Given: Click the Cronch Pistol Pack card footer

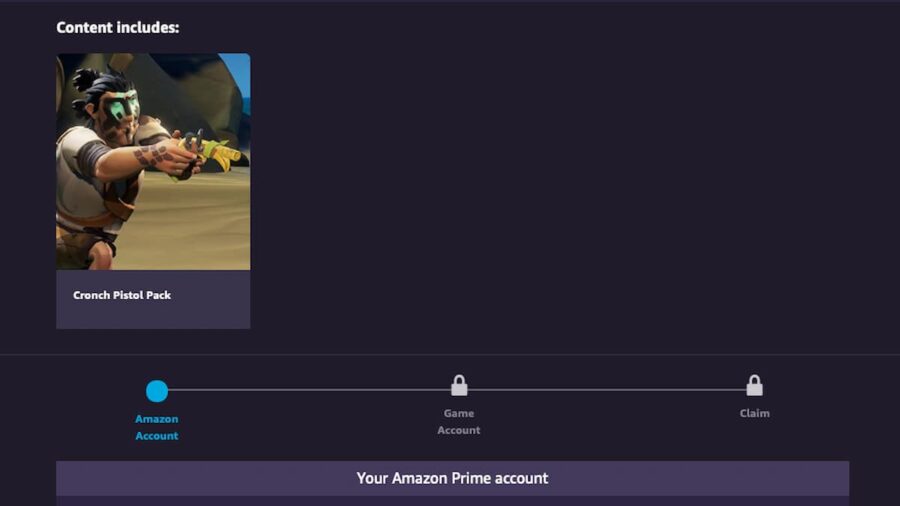Looking at the screenshot, I should tap(153, 299).
